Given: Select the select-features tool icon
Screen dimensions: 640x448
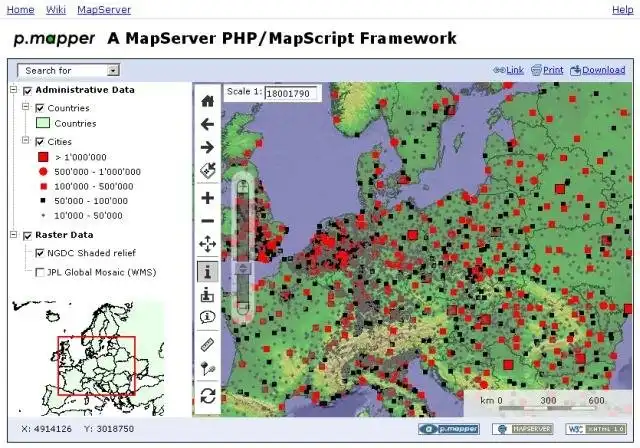Looking at the screenshot, I should coord(208,295).
